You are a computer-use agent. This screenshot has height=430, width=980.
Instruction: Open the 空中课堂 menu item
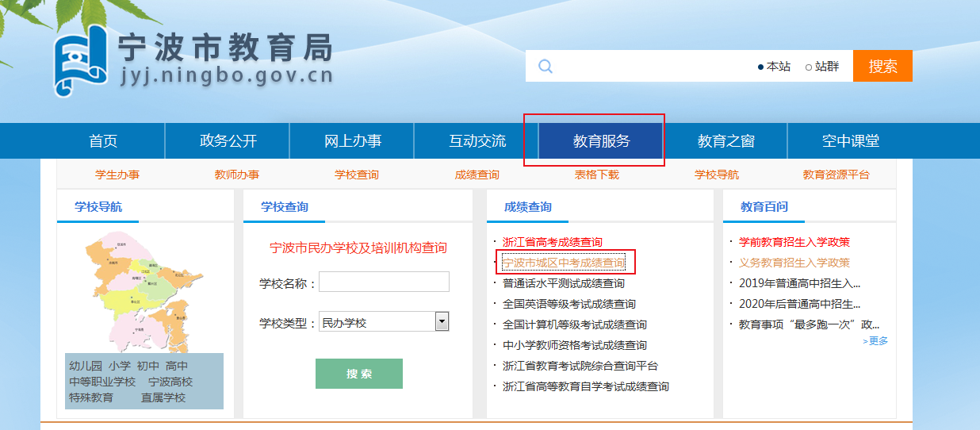pos(850,141)
